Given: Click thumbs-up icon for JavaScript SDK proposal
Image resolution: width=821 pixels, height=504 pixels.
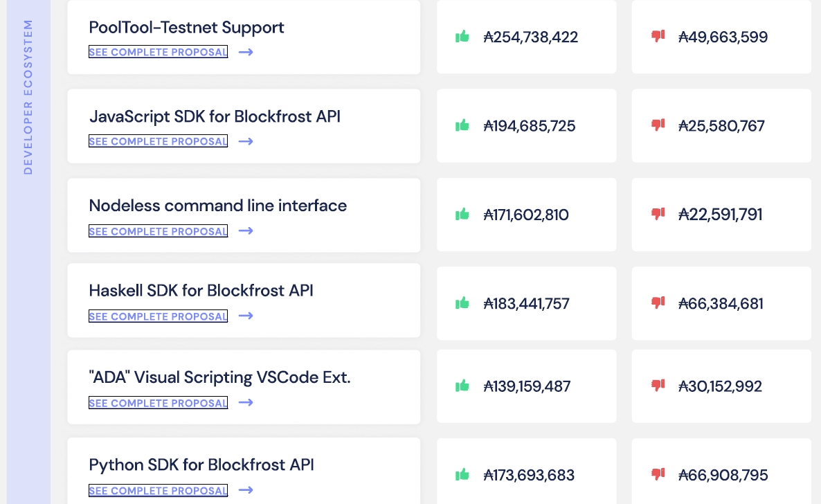Looking at the screenshot, I should pos(462,125).
